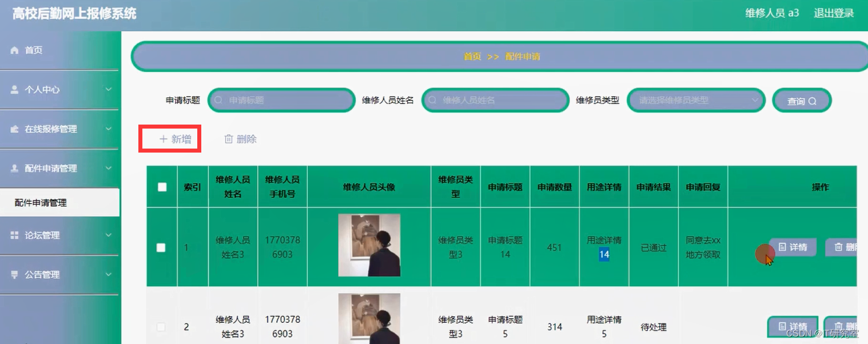Toggle the select-all checkbox in table header
Screen dimensions: 868x344
pyautogui.click(x=162, y=186)
